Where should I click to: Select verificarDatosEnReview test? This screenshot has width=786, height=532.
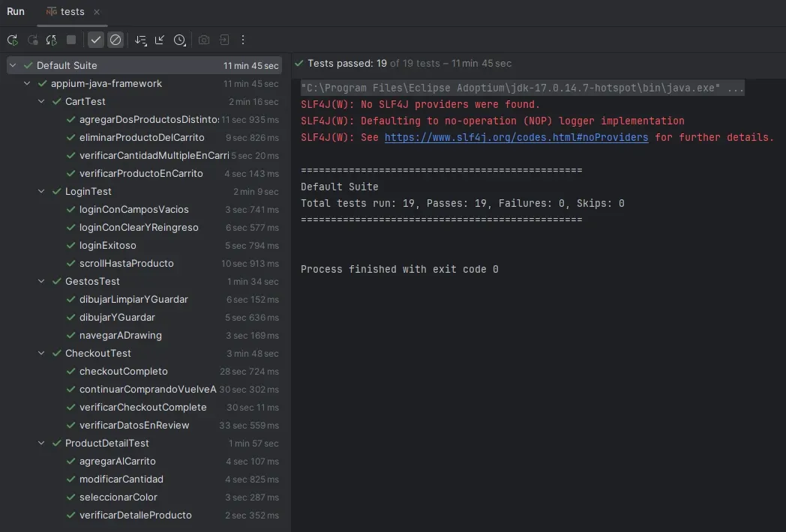pos(144,426)
